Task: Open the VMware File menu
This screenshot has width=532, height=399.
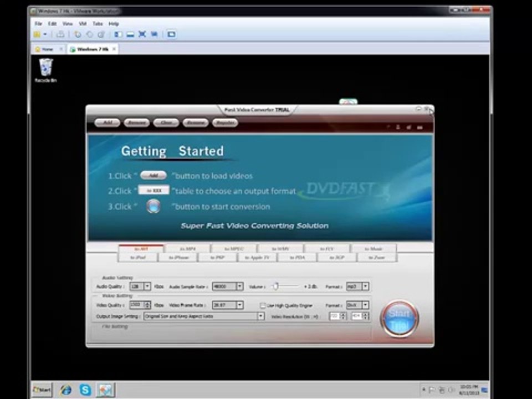Action: [x=38, y=24]
